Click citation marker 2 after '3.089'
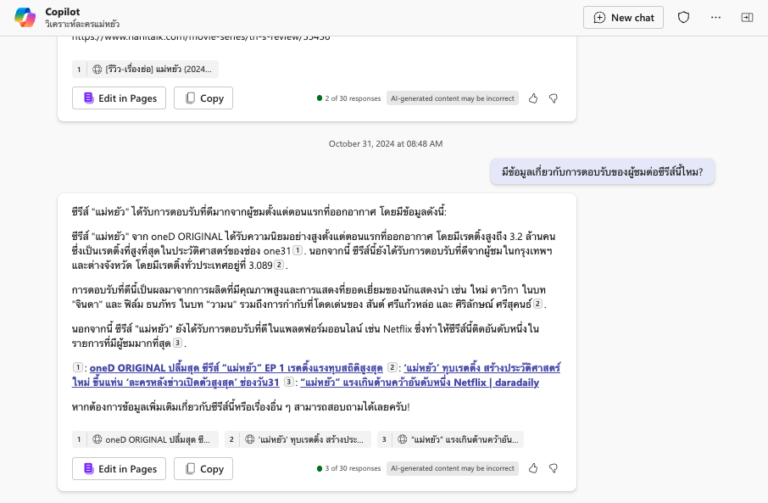 point(279,265)
